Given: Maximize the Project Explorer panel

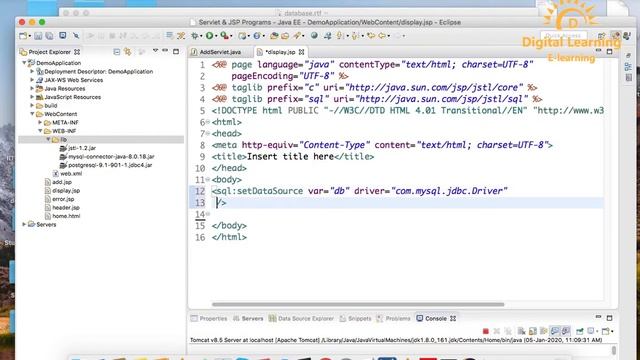Looking at the screenshot, I should pos(176,51).
